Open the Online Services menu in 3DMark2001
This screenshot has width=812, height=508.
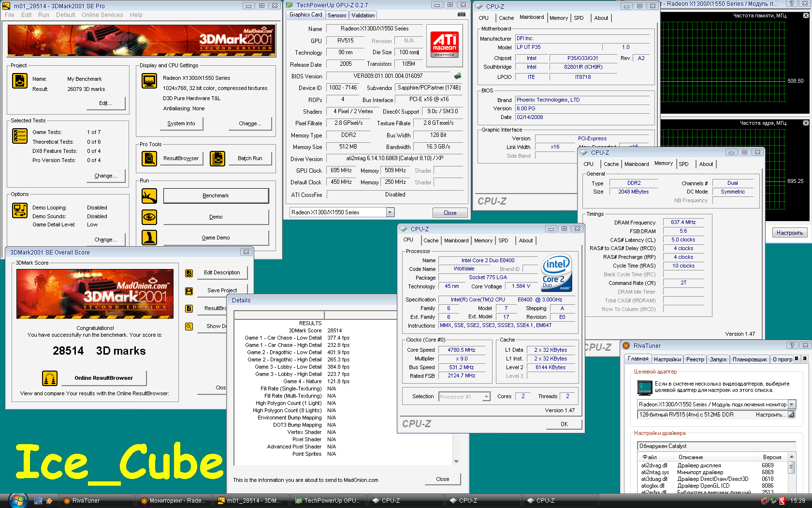pos(102,15)
